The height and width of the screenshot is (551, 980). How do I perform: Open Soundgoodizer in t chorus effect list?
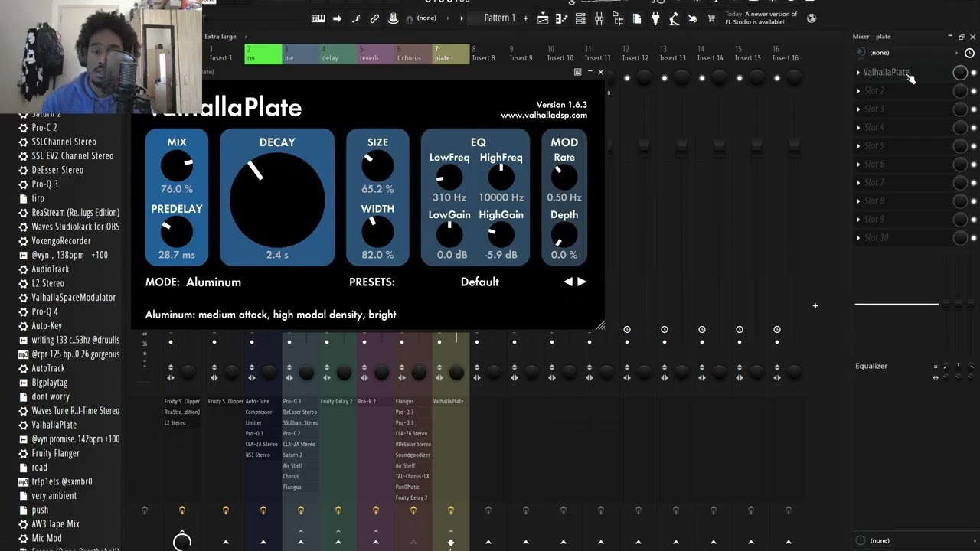pos(413,455)
